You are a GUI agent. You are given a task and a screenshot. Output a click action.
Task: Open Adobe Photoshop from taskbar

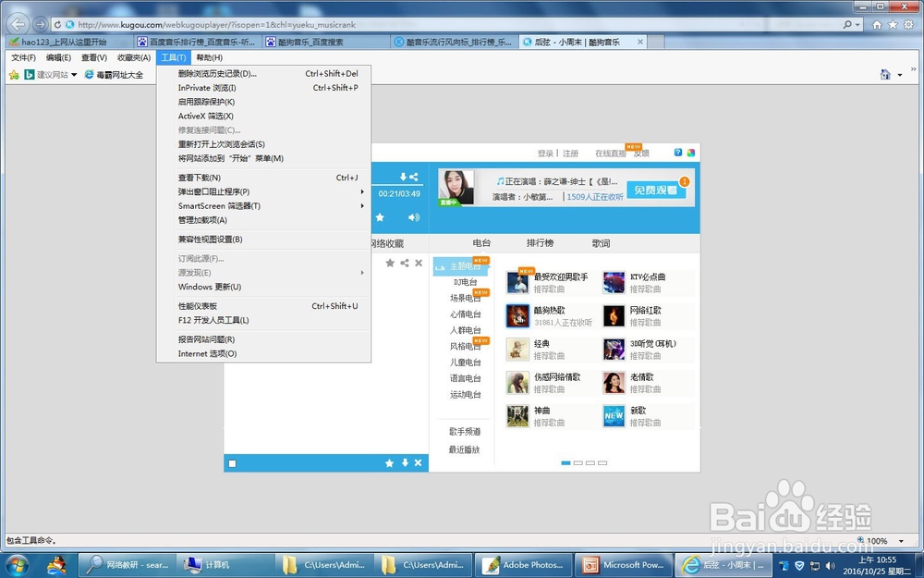(524, 564)
